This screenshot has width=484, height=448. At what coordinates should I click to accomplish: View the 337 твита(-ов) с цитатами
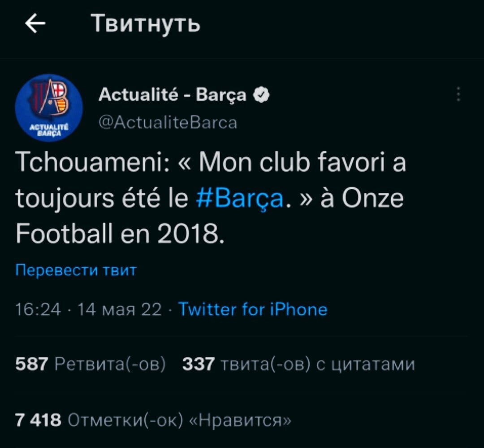298,364
